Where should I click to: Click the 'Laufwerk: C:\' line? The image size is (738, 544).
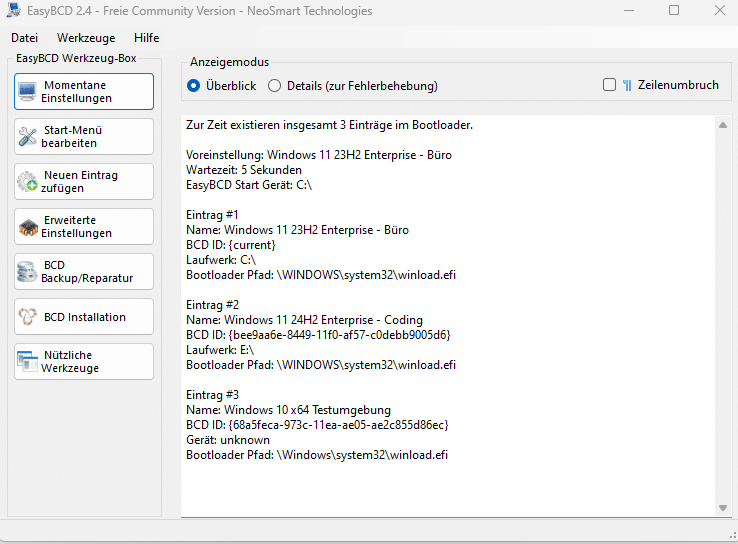(x=221, y=260)
